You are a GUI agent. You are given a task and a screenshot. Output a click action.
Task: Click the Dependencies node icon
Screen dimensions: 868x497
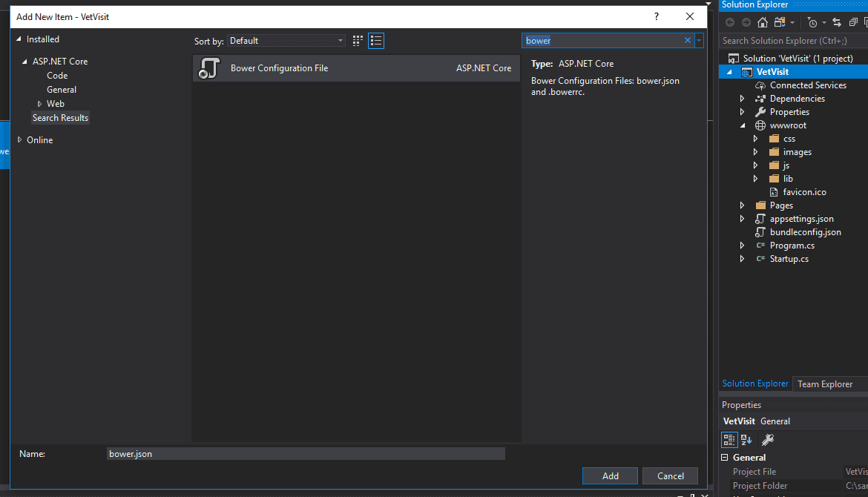(x=760, y=99)
